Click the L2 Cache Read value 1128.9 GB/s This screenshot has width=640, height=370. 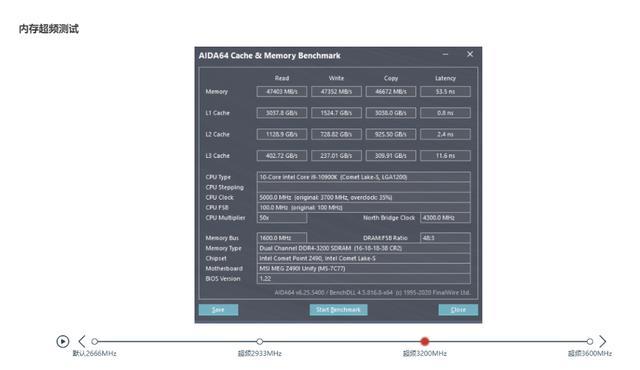click(282, 134)
